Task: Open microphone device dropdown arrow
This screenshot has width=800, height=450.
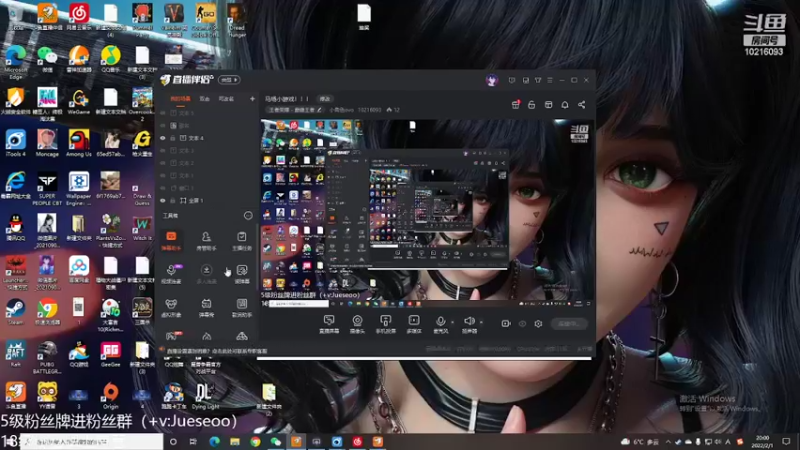Action: [x=453, y=322]
